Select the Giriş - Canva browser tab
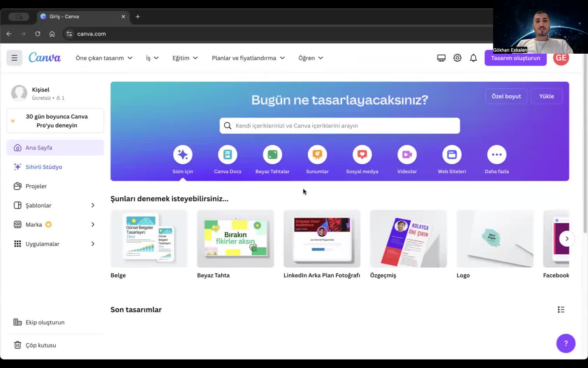The width and height of the screenshot is (588, 368). [x=83, y=16]
